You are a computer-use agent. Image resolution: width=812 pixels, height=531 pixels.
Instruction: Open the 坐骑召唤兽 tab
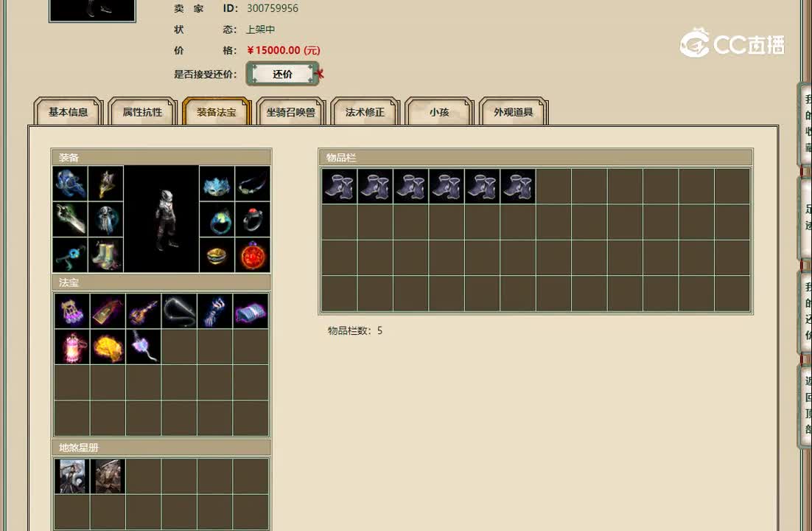coord(290,111)
